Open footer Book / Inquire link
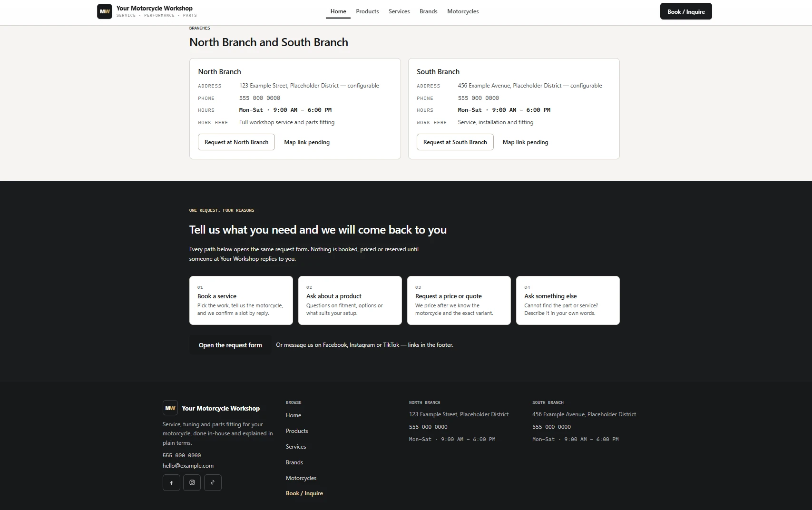Screen dimensions: 812x510 pyautogui.click(x=304, y=493)
